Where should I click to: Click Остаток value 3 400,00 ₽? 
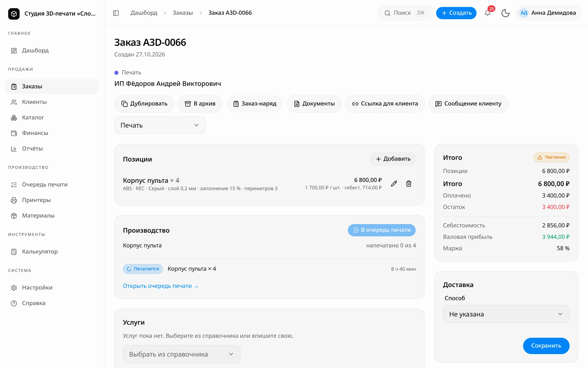pyautogui.click(x=556, y=207)
